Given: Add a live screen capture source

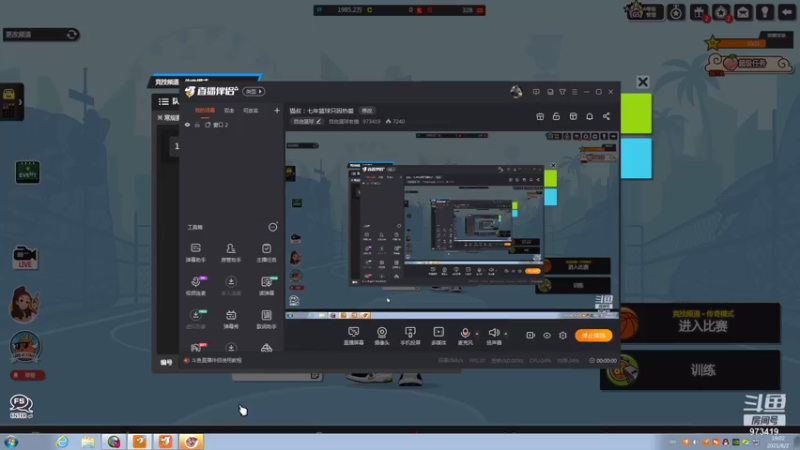Looking at the screenshot, I should pyautogui.click(x=354, y=336).
